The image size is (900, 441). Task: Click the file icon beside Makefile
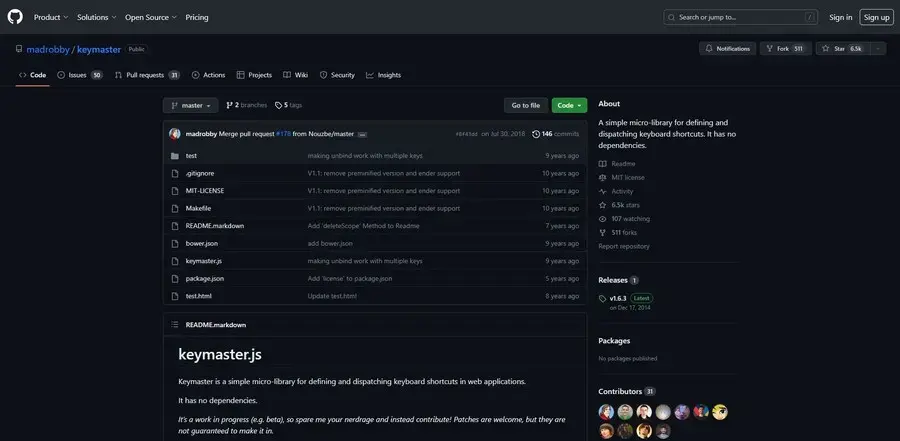pos(175,208)
